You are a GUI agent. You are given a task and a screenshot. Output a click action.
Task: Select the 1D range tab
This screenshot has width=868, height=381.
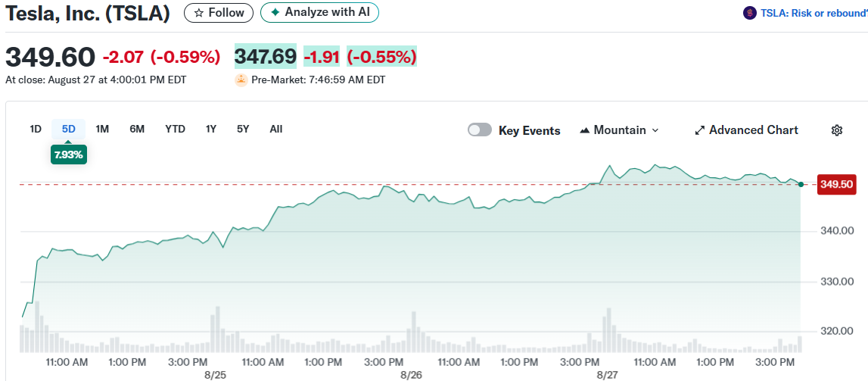[36, 129]
